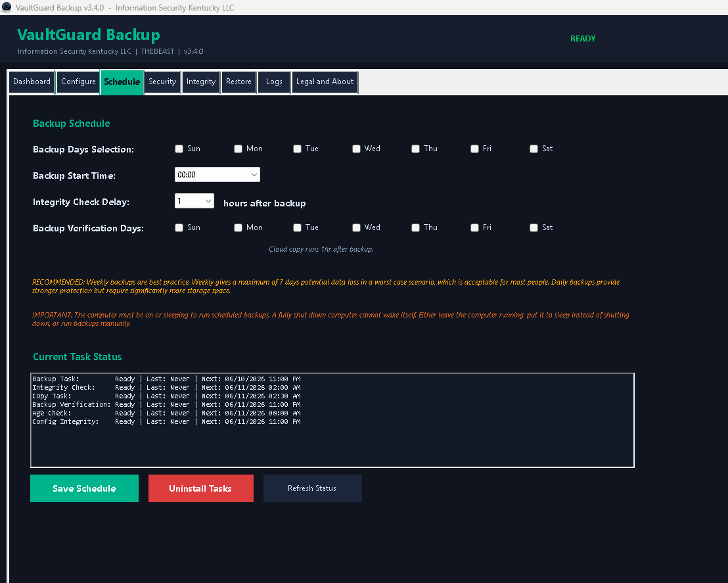The width and height of the screenshot is (728, 583).
Task: Refresh Status of scheduled tasks
Action: [x=313, y=488]
